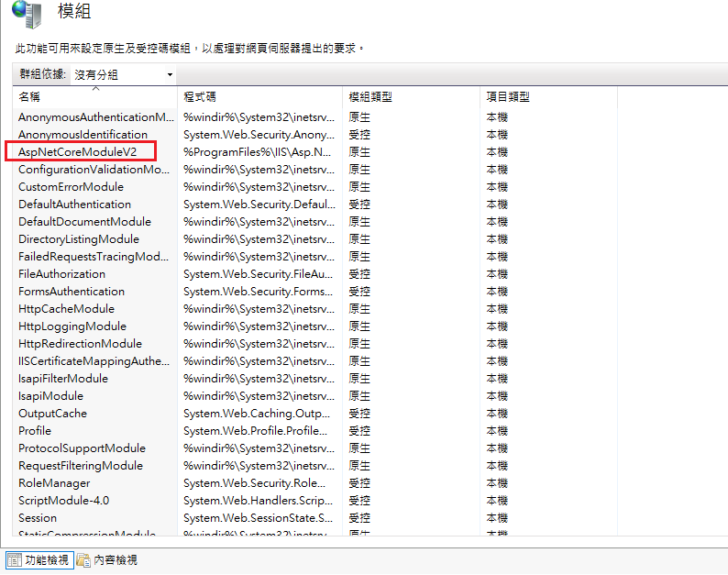Pick the FormsAuthentication module
This screenshot has width=728, height=575.
coord(72,292)
